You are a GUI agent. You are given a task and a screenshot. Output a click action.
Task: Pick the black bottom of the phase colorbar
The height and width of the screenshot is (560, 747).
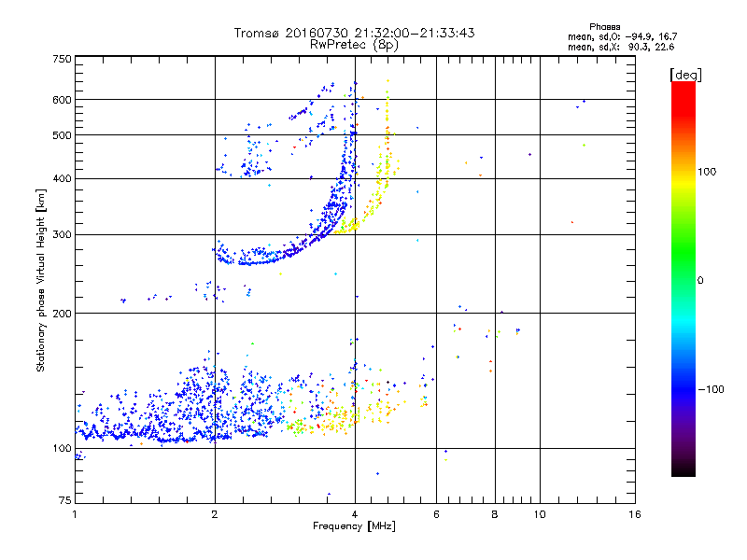684,469
